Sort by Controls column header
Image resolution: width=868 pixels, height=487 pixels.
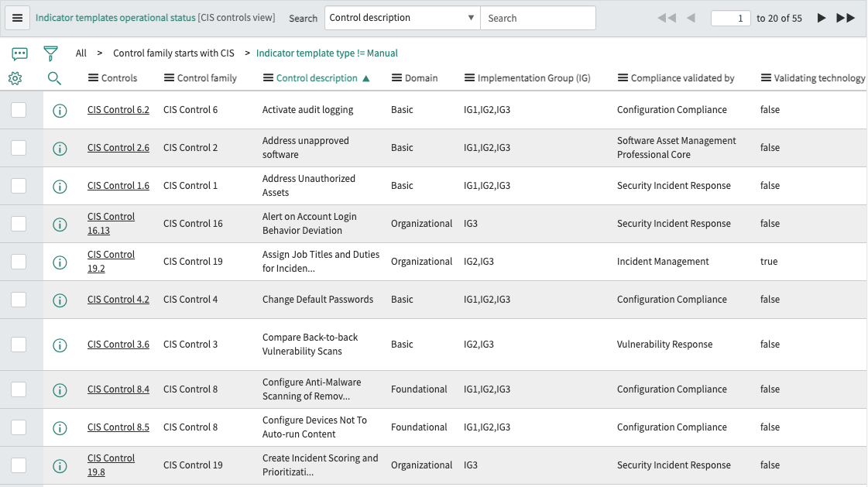coord(119,78)
